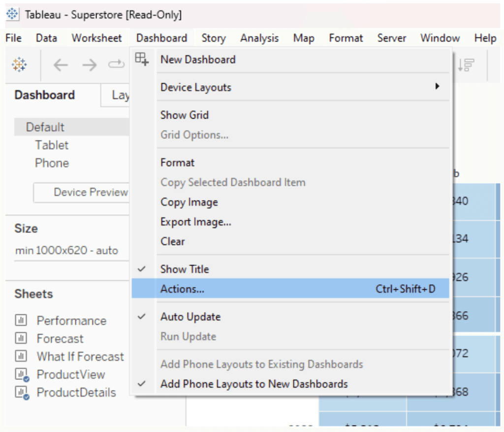Select the What If Forecast sheet

(80, 357)
